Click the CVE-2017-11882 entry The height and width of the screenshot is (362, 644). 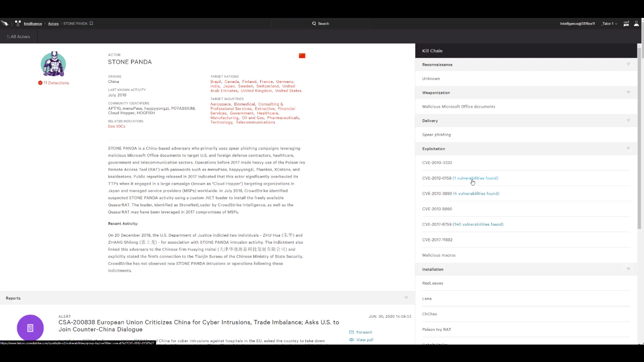(x=438, y=240)
